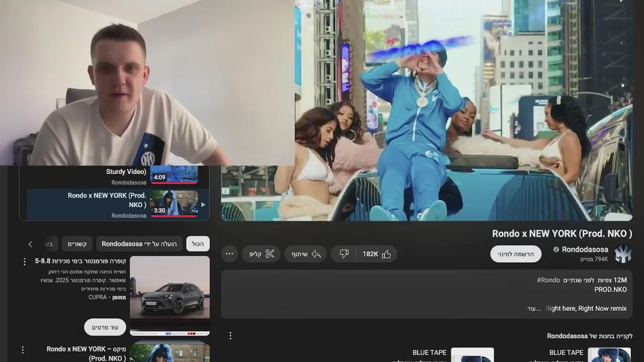The height and width of the screenshot is (362, 644).
Task: Click the PROD.NKO description text
Action: [610, 290]
